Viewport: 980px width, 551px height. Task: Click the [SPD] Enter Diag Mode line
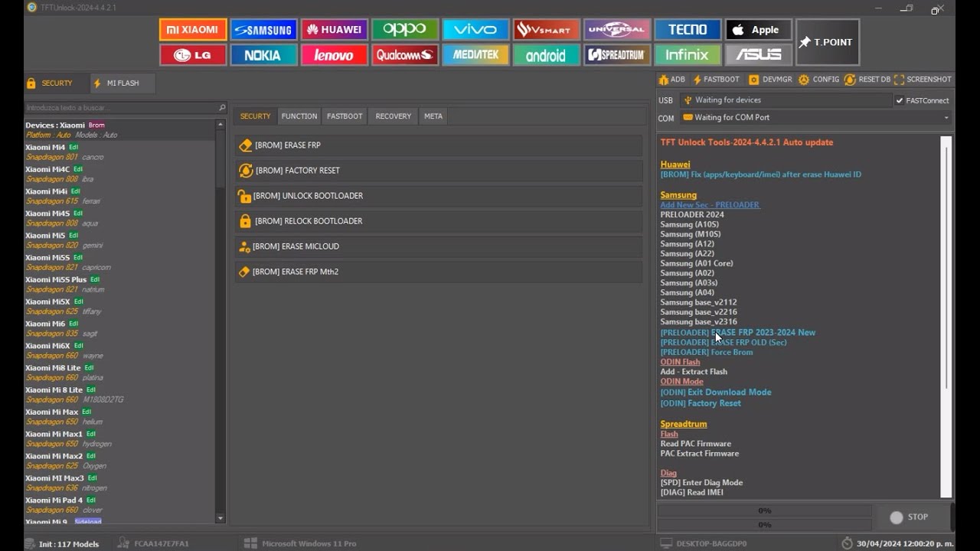coord(701,483)
